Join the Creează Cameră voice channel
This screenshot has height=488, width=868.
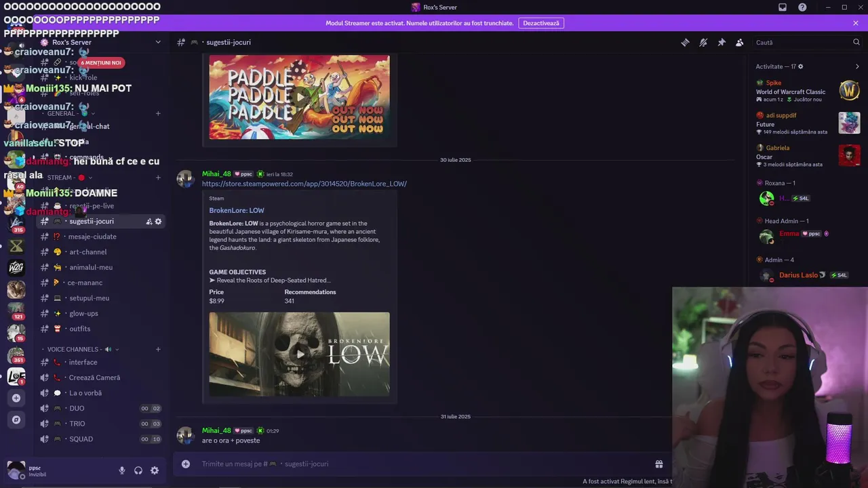[102, 378]
